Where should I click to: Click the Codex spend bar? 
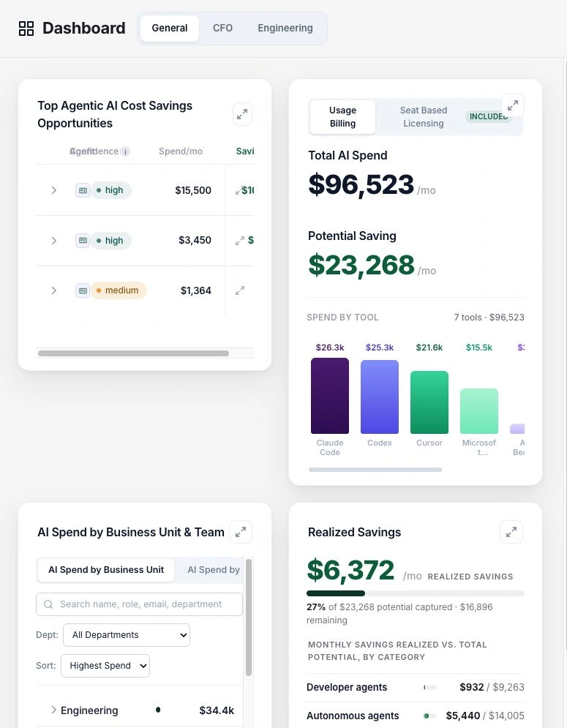pyautogui.click(x=380, y=397)
